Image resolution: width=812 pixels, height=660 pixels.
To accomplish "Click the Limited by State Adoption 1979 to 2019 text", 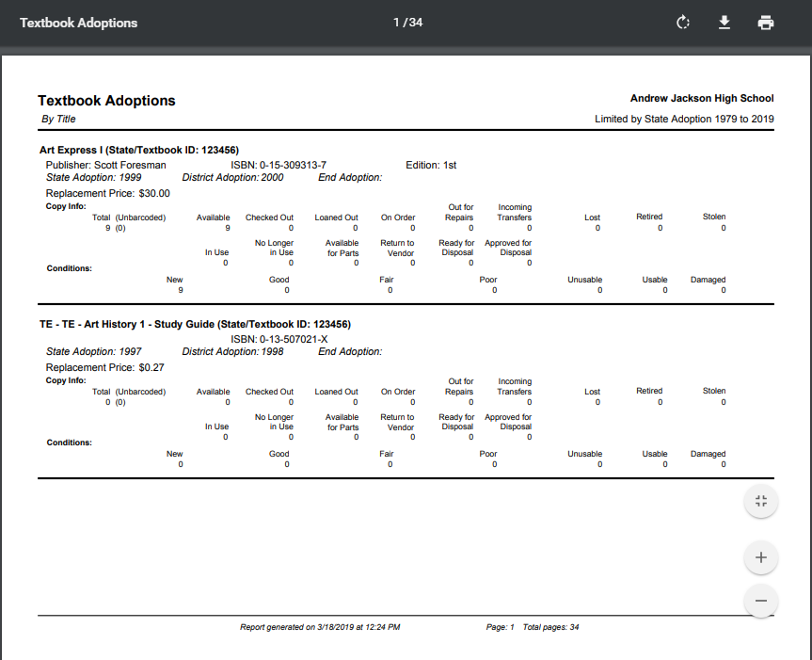I will (x=685, y=119).
